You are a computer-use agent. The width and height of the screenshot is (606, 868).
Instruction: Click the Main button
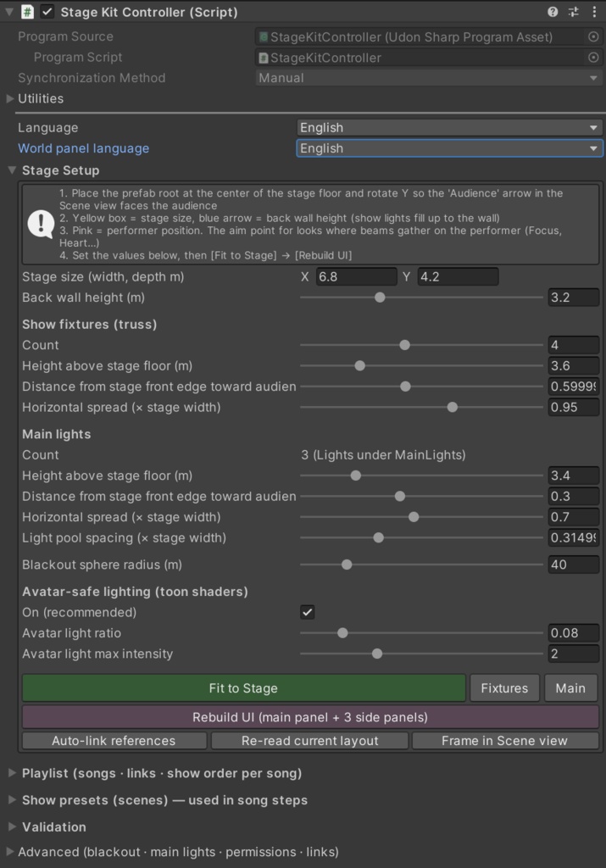point(570,688)
